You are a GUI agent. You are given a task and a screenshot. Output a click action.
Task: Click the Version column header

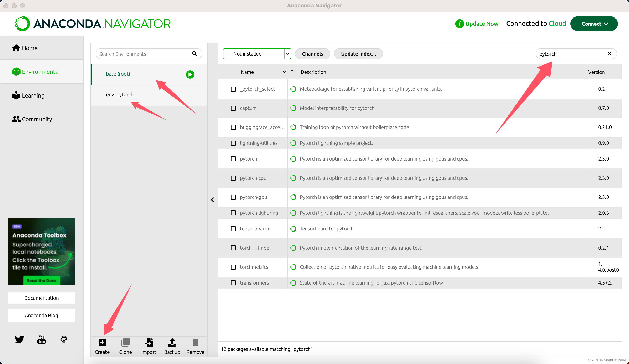(x=596, y=72)
